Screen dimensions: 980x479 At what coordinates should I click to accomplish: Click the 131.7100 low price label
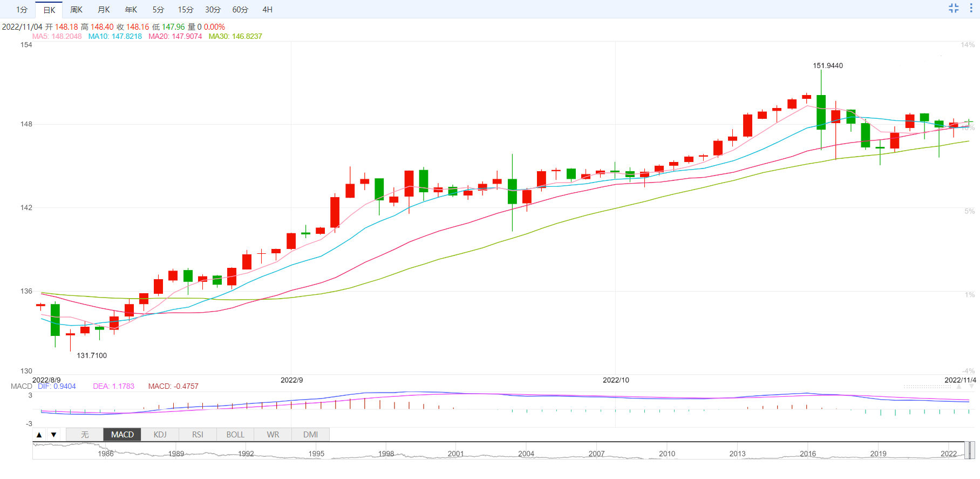(x=92, y=355)
